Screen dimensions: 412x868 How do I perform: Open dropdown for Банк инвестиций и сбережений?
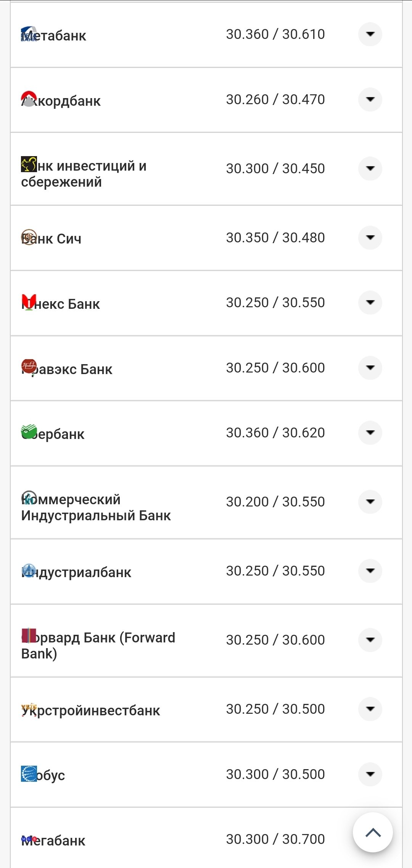point(370,168)
